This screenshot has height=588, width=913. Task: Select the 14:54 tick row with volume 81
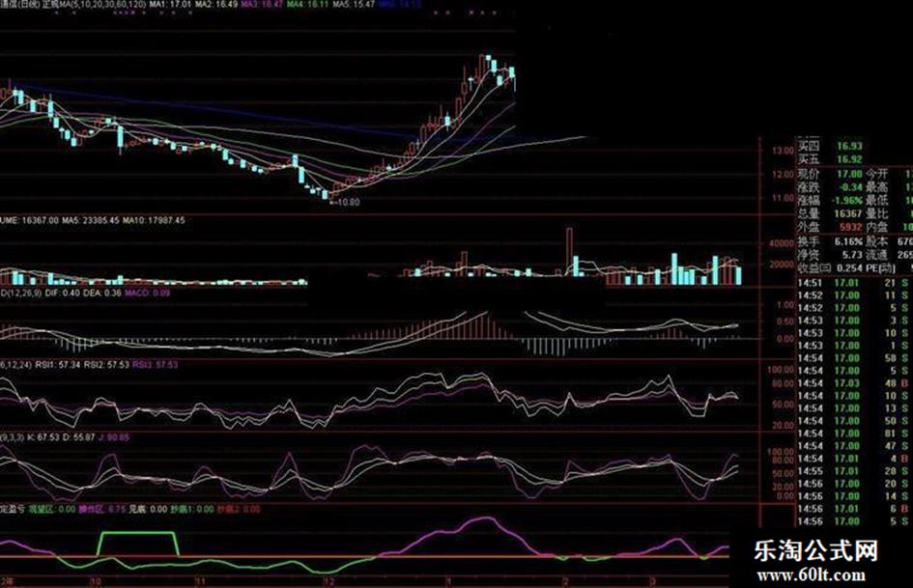pos(854,434)
